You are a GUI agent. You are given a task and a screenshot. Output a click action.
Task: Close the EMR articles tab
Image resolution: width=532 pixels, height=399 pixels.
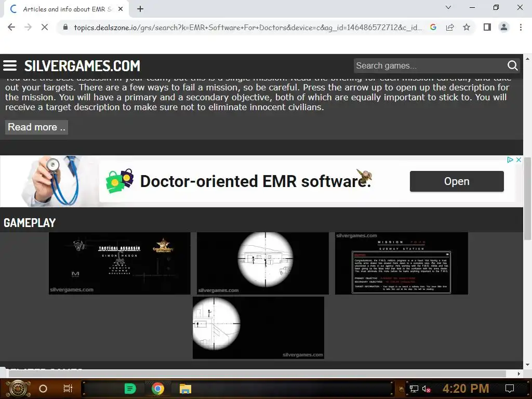coord(121,9)
